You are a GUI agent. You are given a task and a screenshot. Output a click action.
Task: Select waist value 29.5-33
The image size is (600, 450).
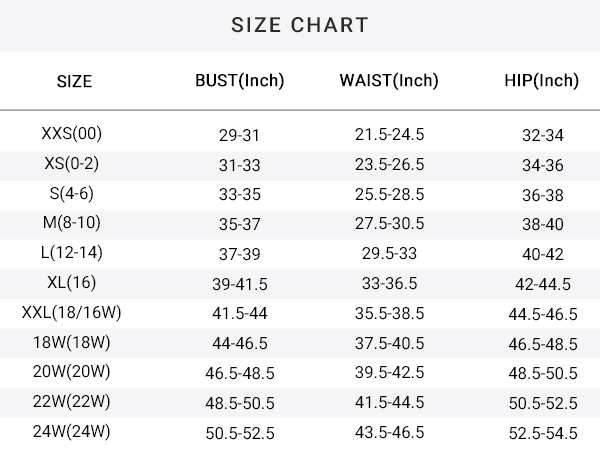389,253
